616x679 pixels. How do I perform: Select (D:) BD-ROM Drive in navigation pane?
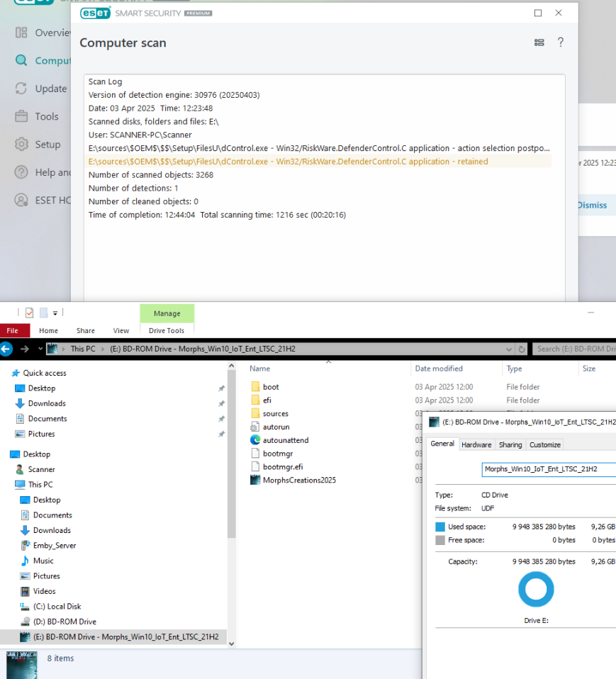(65, 622)
